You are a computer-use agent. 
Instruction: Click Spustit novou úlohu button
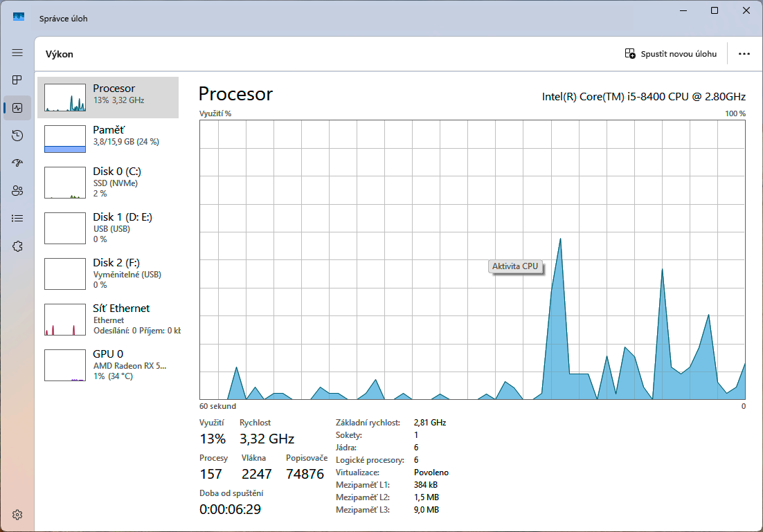click(670, 54)
